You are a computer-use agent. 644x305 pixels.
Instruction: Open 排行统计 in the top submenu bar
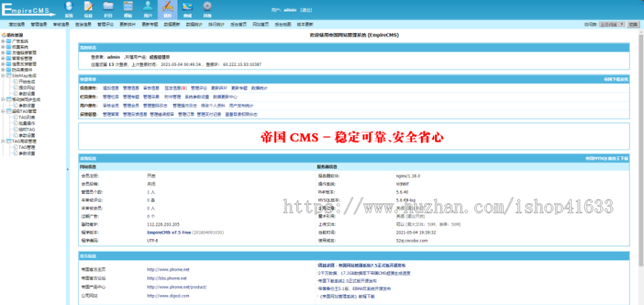pyautogui.click(x=216, y=24)
